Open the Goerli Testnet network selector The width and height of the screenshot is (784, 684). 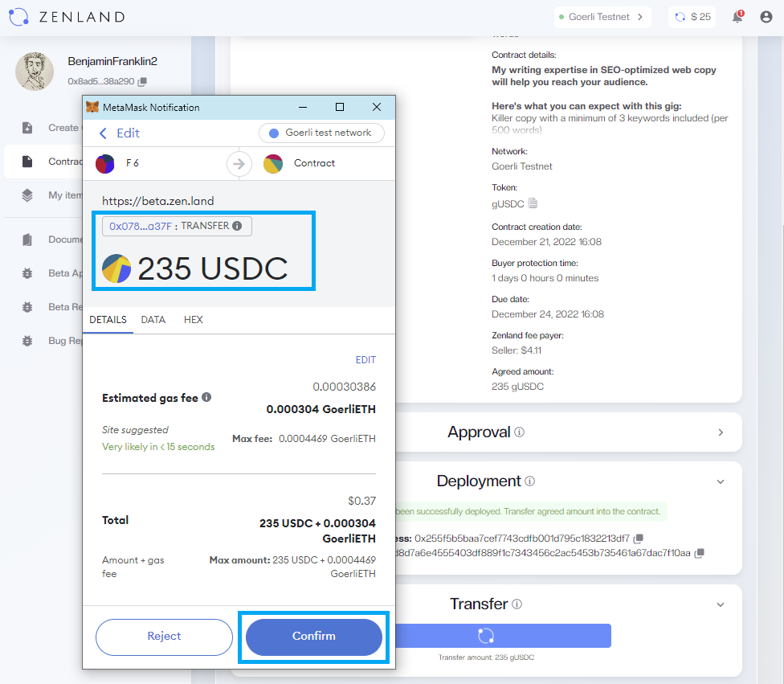click(602, 17)
